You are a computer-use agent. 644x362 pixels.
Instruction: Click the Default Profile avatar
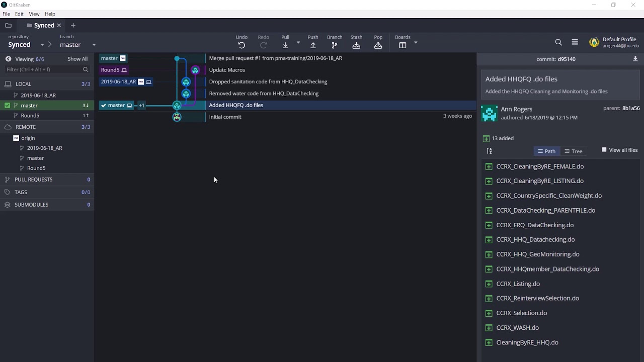pyautogui.click(x=594, y=42)
